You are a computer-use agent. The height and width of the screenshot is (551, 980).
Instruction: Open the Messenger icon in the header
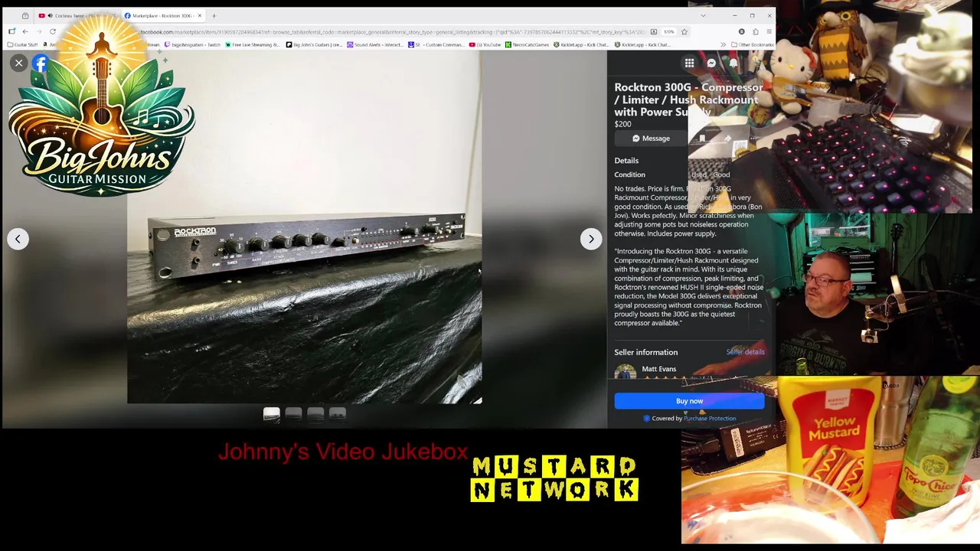point(711,63)
